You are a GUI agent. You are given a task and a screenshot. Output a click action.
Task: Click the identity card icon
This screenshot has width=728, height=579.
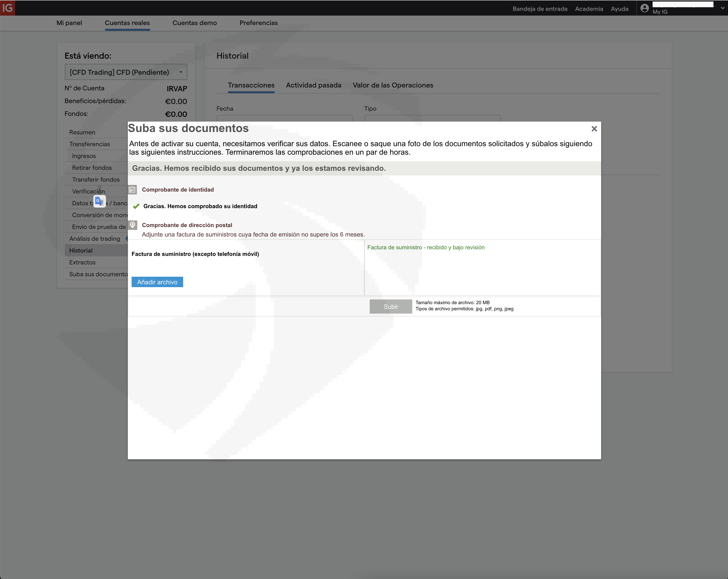click(x=132, y=190)
